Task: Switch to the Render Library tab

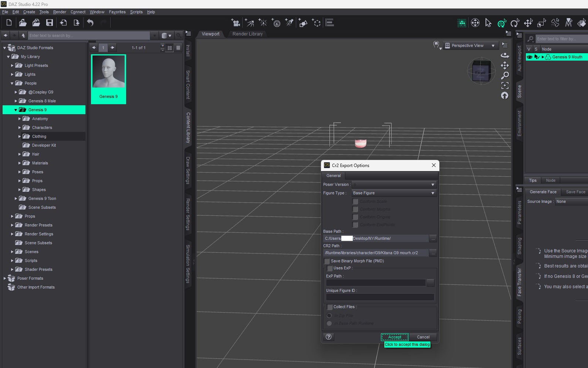Action: [247, 34]
